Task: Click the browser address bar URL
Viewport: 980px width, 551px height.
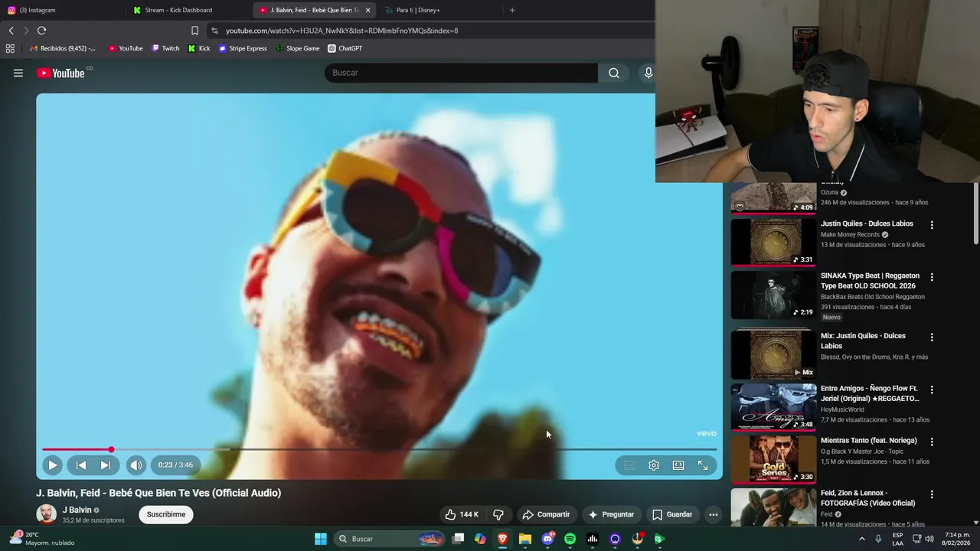Action: (341, 31)
